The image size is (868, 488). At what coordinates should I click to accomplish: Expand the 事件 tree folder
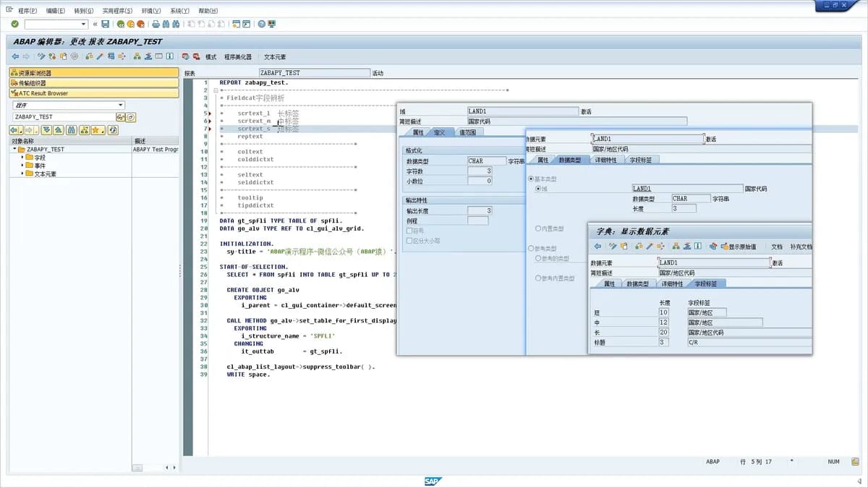tap(22, 166)
